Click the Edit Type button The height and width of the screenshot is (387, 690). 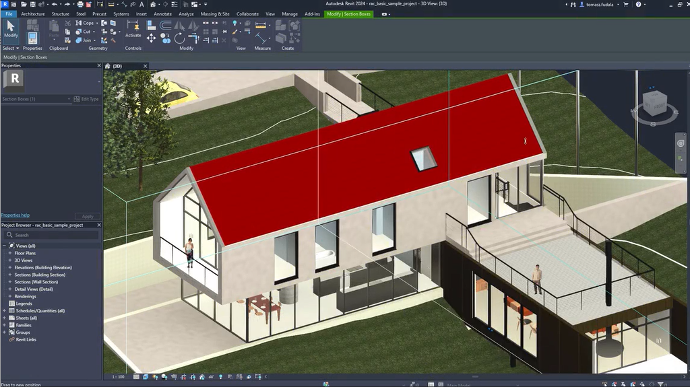pos(86,99)
